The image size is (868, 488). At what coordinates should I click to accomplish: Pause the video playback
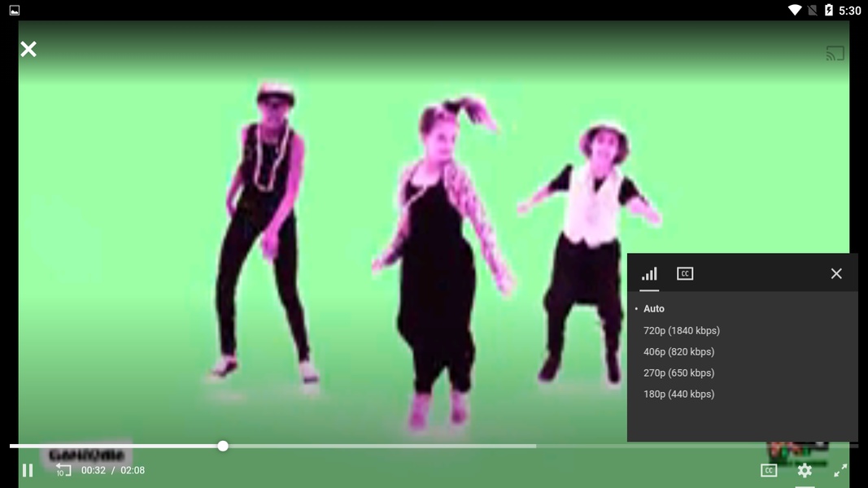pyautogui.click(x=27, y=470)
